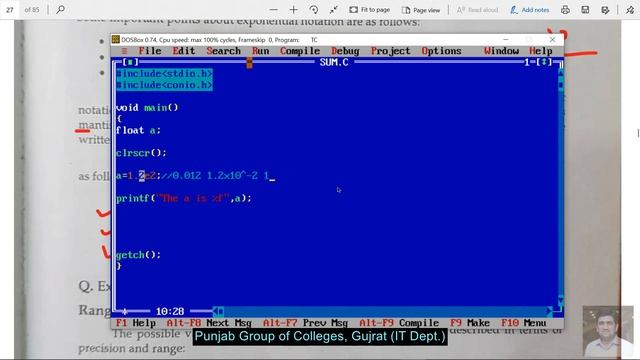Open the File menu in Turbo C
This screenshot has width=640, height=360.
[x=150, y=51]
